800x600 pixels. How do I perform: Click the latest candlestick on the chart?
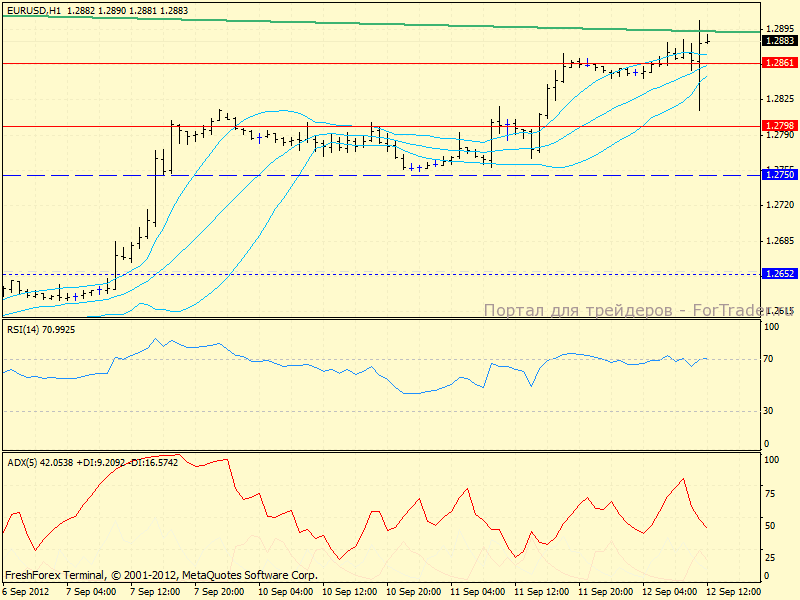[x=708, y=40]
